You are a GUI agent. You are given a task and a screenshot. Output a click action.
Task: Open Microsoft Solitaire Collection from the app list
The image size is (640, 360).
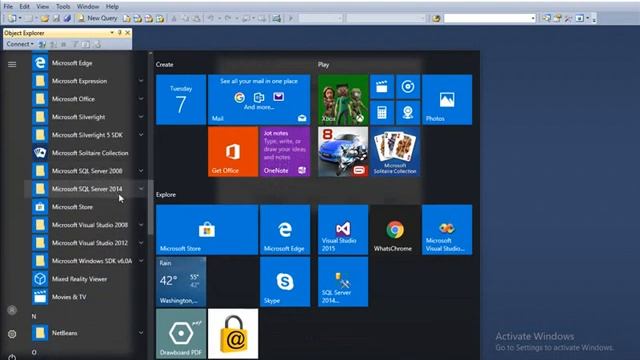click(82, 153)
